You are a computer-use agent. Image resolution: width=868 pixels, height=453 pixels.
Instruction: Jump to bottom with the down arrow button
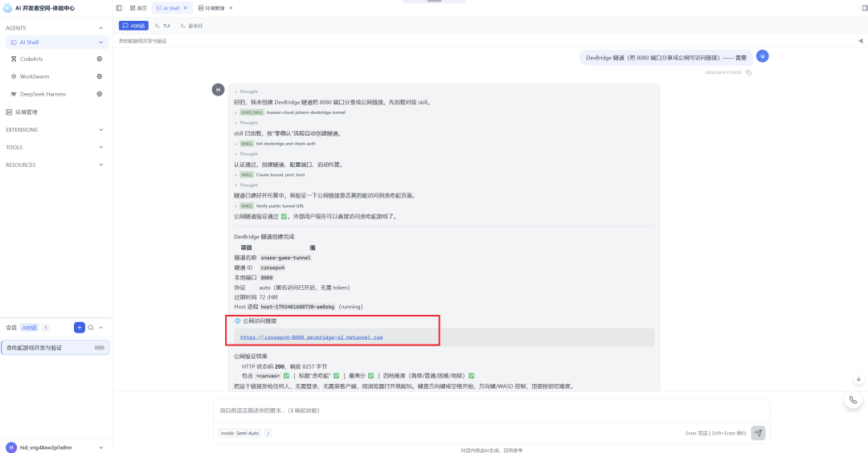858,379
